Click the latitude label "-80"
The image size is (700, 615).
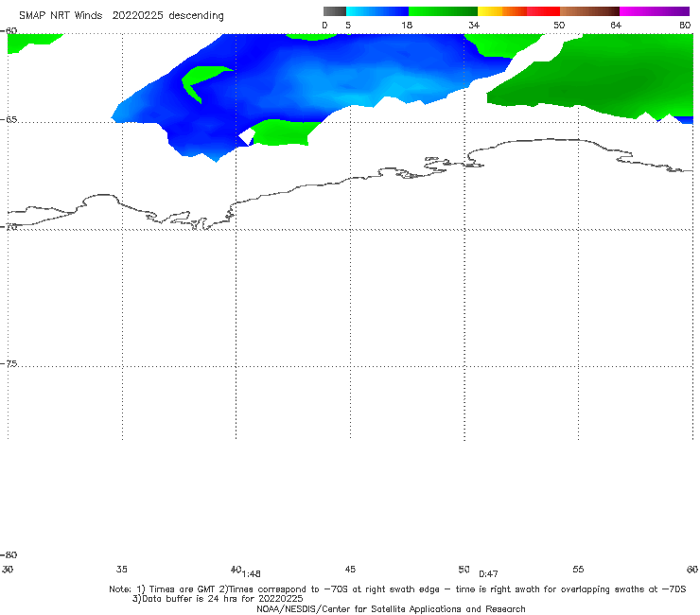(9, 555)
